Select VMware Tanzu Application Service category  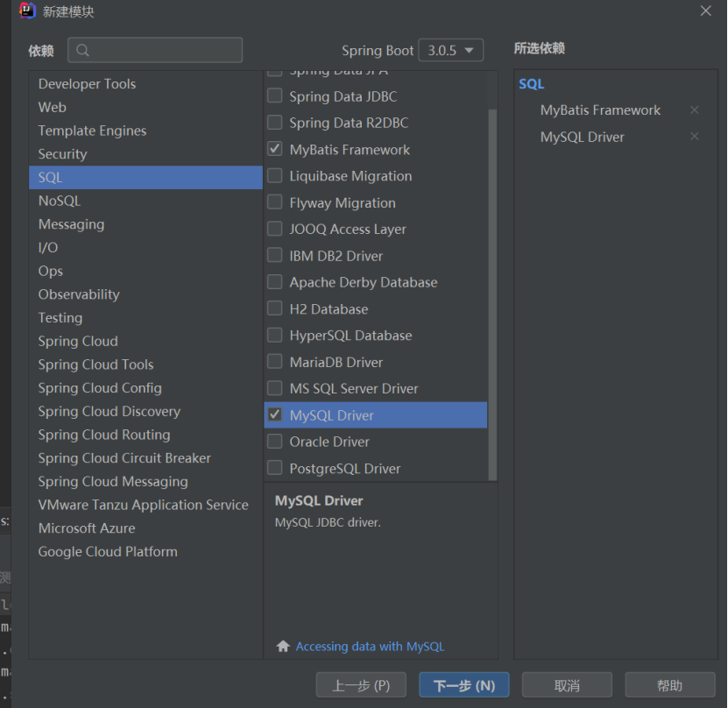click(x=145, y=505)
